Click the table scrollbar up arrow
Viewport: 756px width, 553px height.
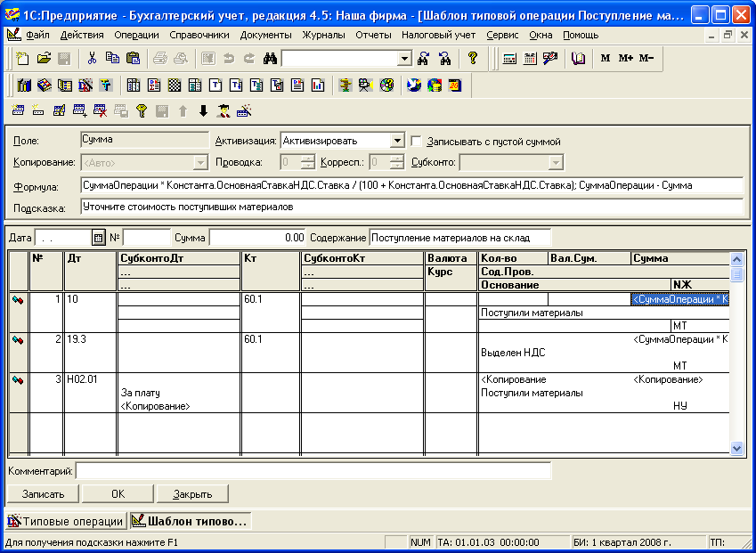(736, 259)
